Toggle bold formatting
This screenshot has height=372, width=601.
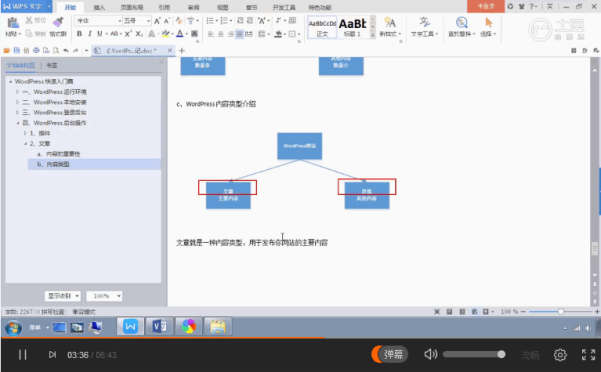click(x=79, y=34)
